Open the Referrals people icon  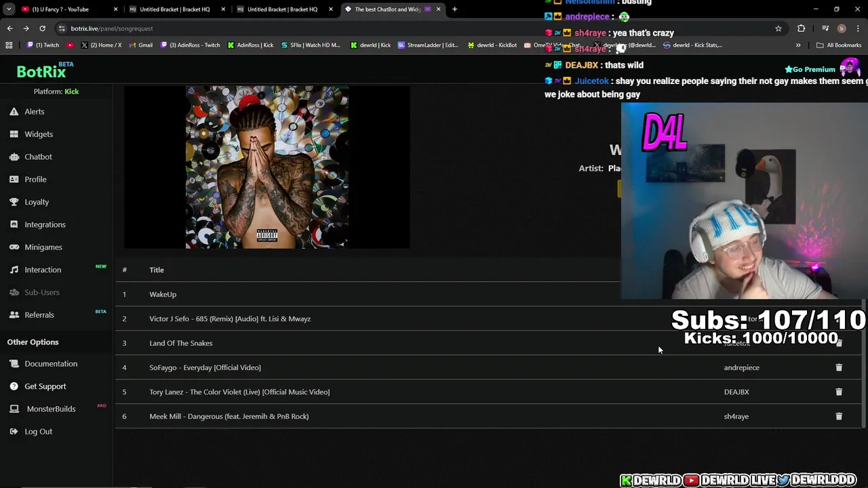click(14, 315)
